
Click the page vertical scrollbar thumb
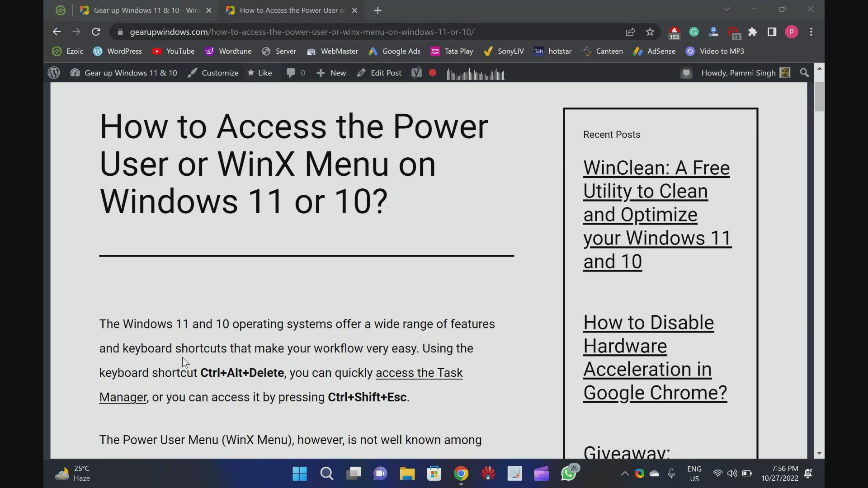(819, 97)
